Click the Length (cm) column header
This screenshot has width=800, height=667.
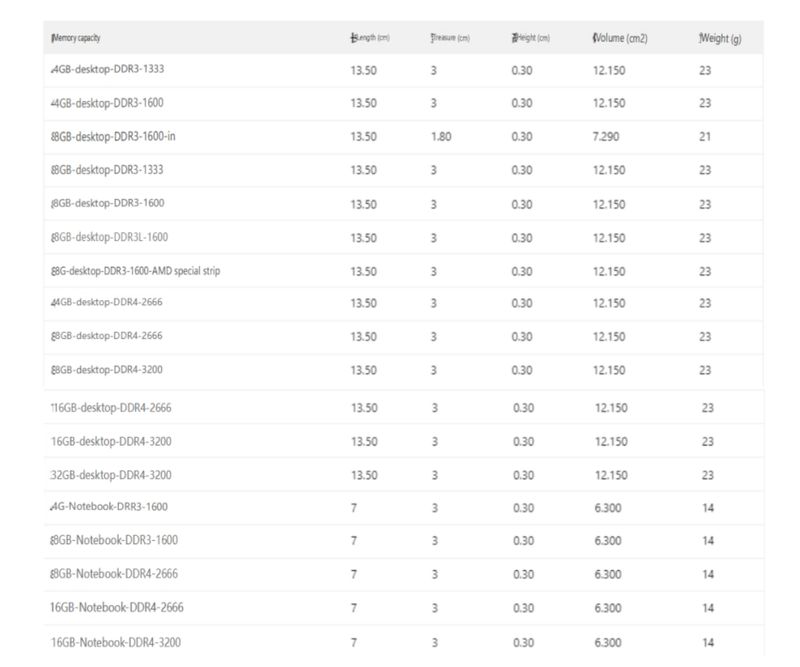point(370,39)
